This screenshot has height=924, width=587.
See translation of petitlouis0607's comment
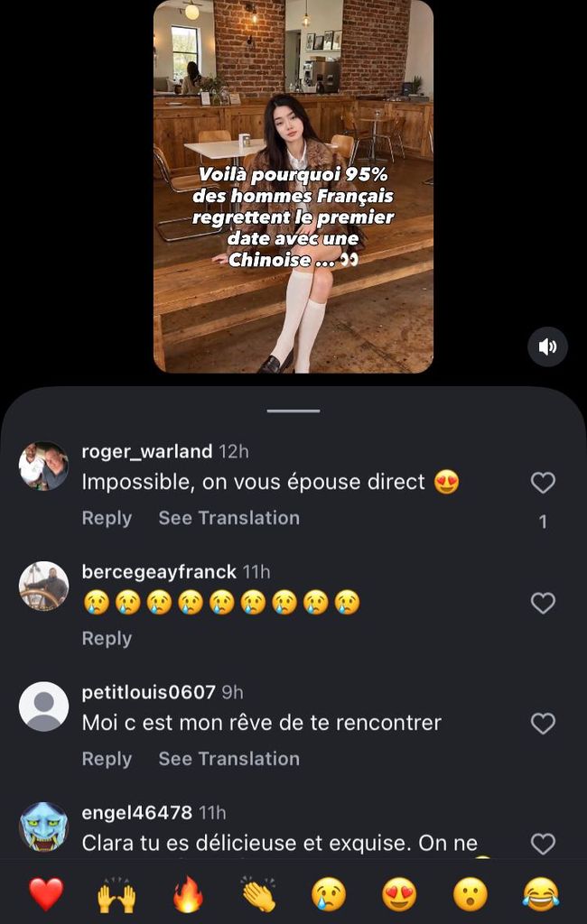click(228, 759)
